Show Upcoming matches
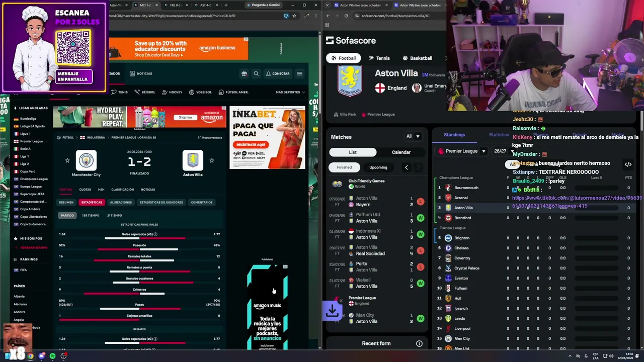This screenshot has width=644, height=362. point(378,167)
